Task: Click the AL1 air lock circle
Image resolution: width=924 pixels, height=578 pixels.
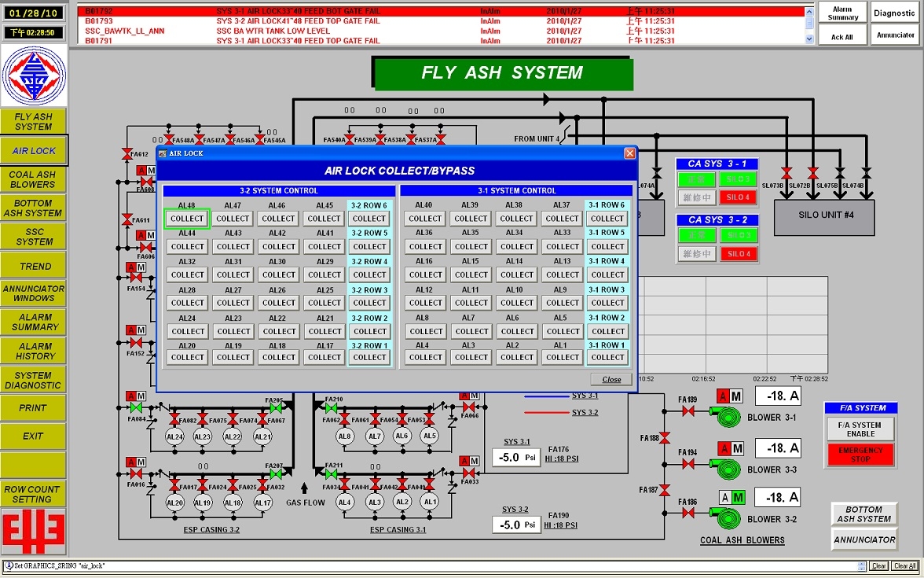Action: (431, 502)
